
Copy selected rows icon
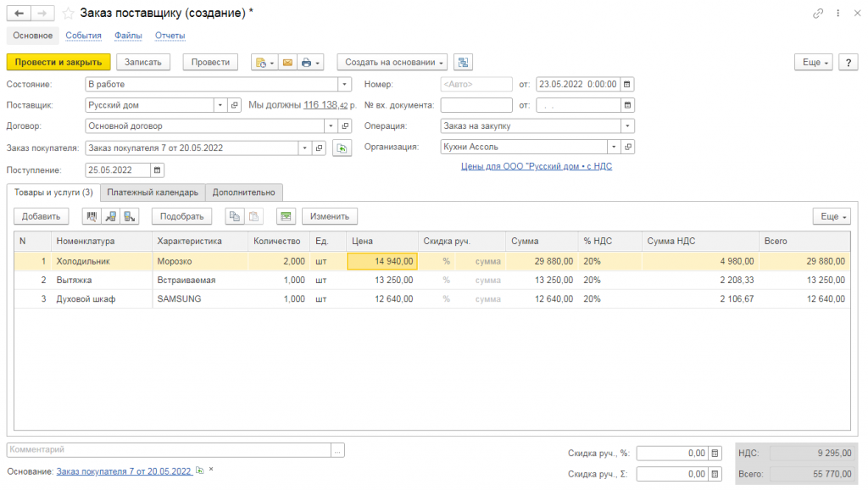click(235, 216)
